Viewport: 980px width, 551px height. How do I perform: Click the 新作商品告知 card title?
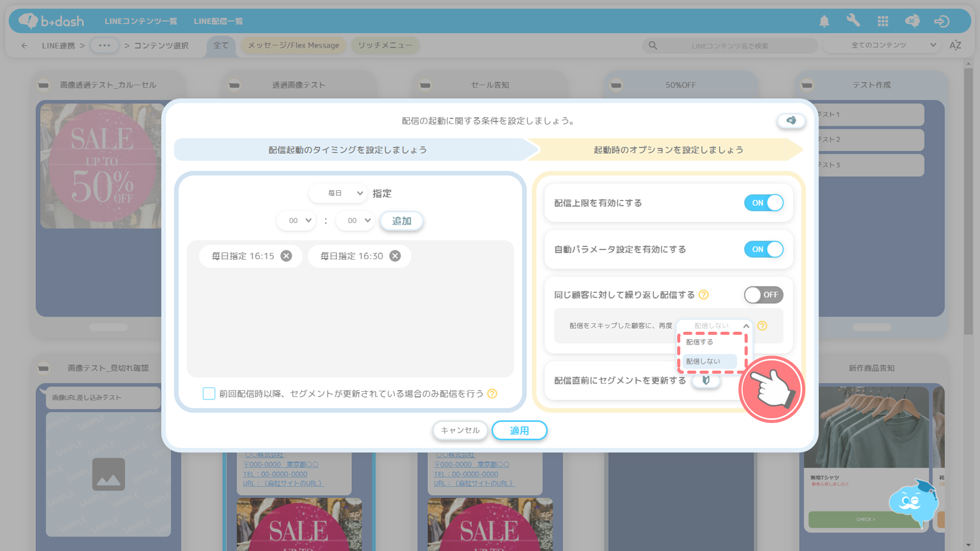(872, 369)
